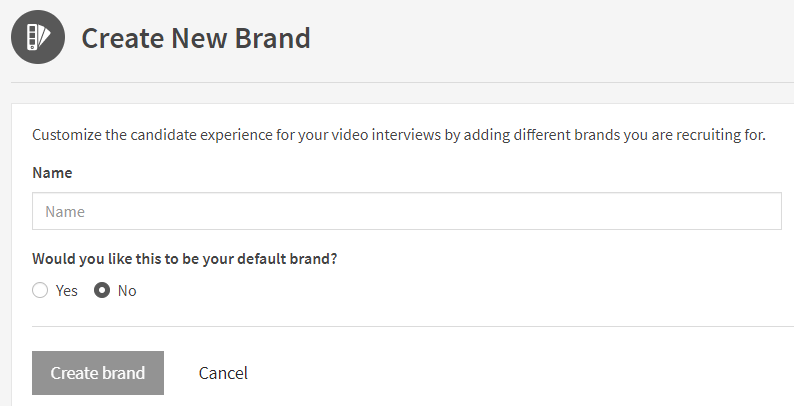Click the Cancel link beside Create brand
The image size is (794, 406).
(x=223, y=373)
